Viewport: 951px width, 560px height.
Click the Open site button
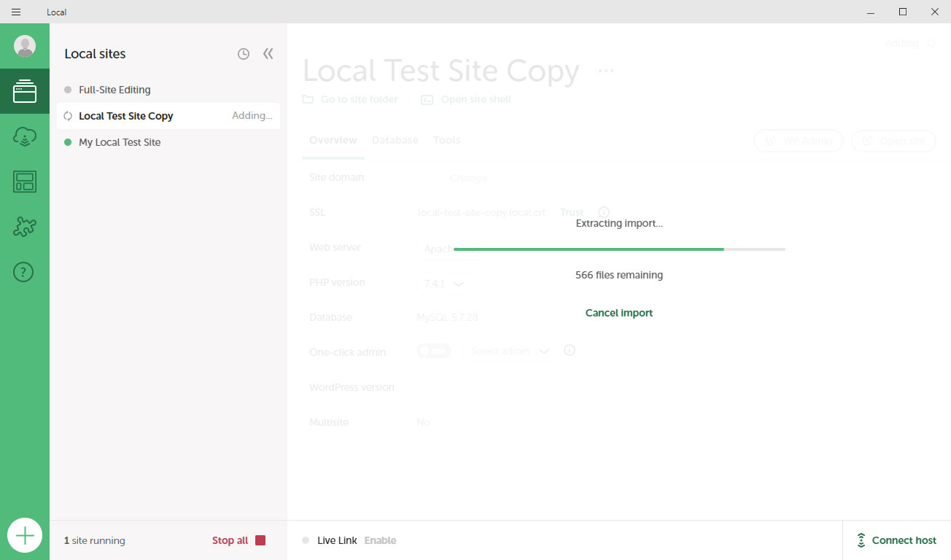coord(893,141)
